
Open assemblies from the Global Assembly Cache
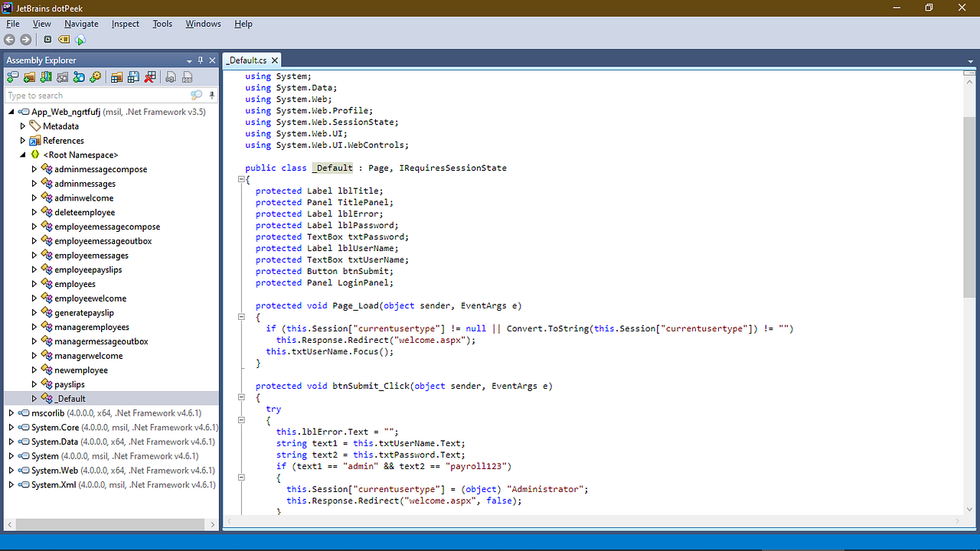pos(46,77)
